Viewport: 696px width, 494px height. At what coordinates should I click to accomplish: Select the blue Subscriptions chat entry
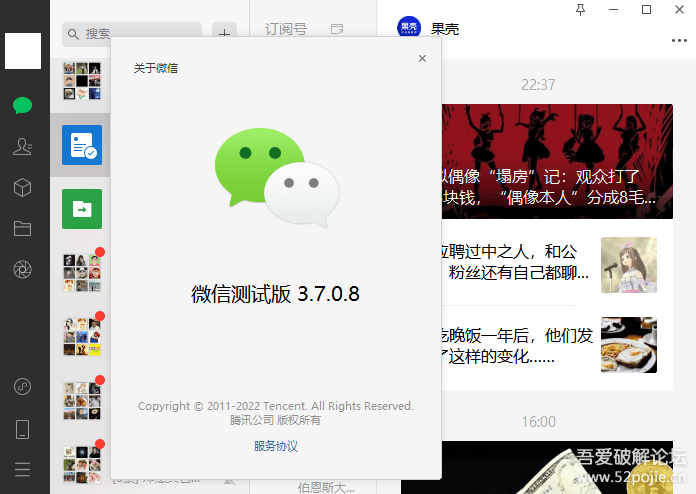click(x=82, y=145)
